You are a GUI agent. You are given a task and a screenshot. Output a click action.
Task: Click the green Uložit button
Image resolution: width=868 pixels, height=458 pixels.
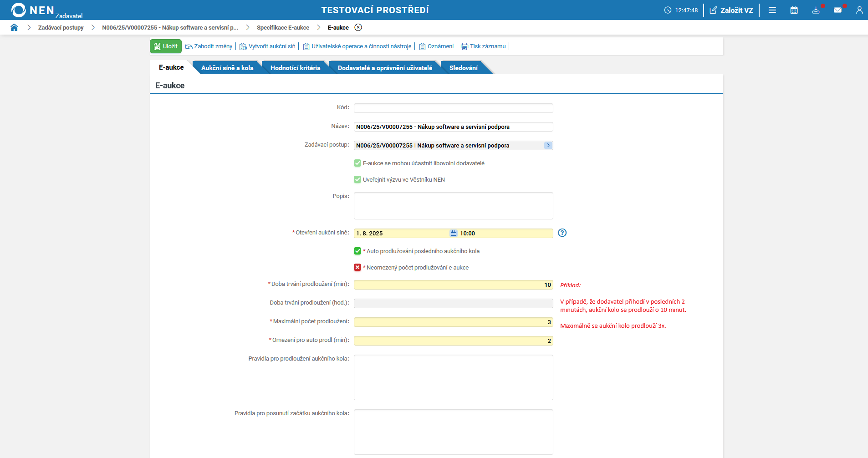point(166,46)
